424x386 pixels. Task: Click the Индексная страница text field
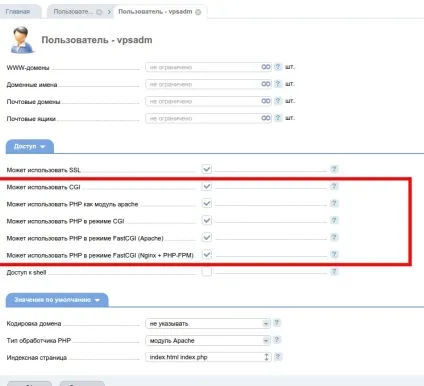click(x=208, y=357)
